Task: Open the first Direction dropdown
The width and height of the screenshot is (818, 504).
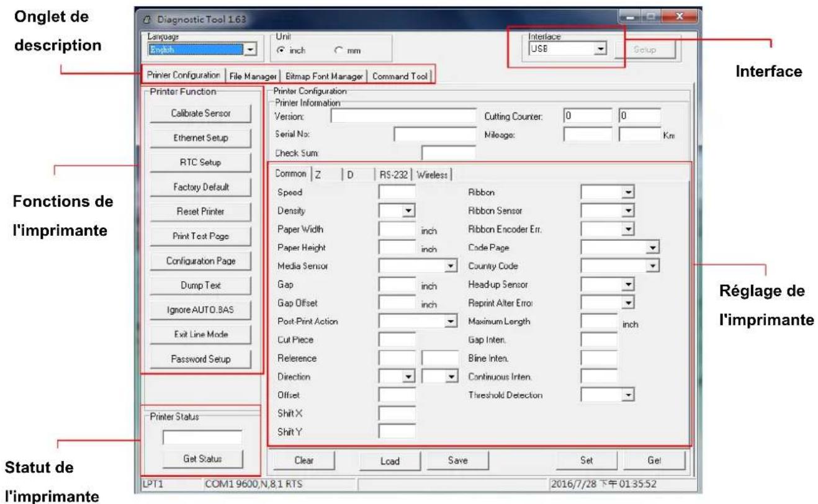Action: tap(397, 377)
